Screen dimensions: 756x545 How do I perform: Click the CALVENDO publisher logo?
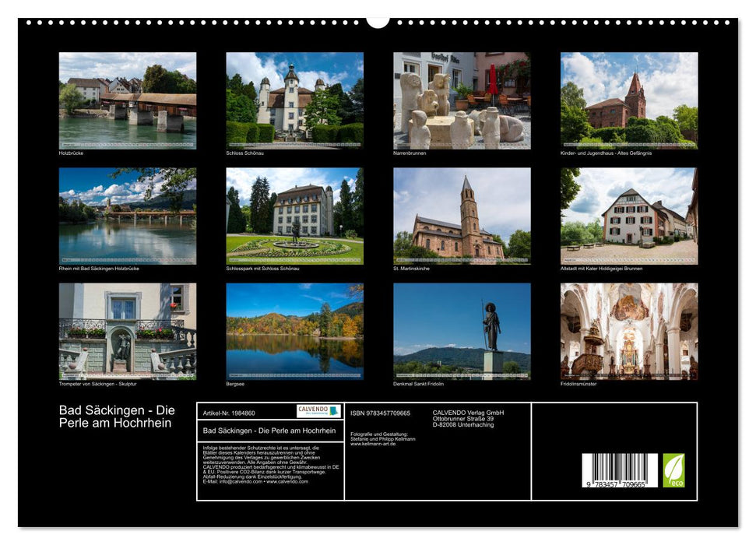click(x=316, y=411)
